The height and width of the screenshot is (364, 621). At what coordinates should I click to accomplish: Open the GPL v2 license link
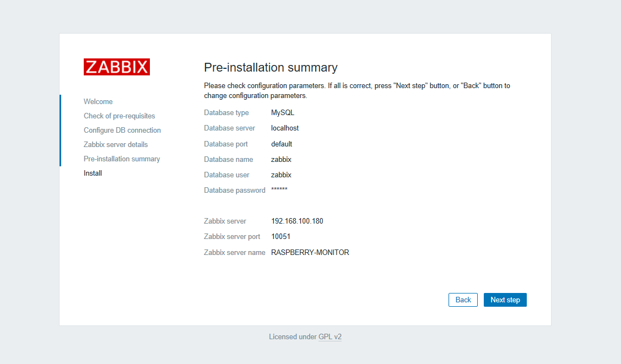(x=330, y=336)
